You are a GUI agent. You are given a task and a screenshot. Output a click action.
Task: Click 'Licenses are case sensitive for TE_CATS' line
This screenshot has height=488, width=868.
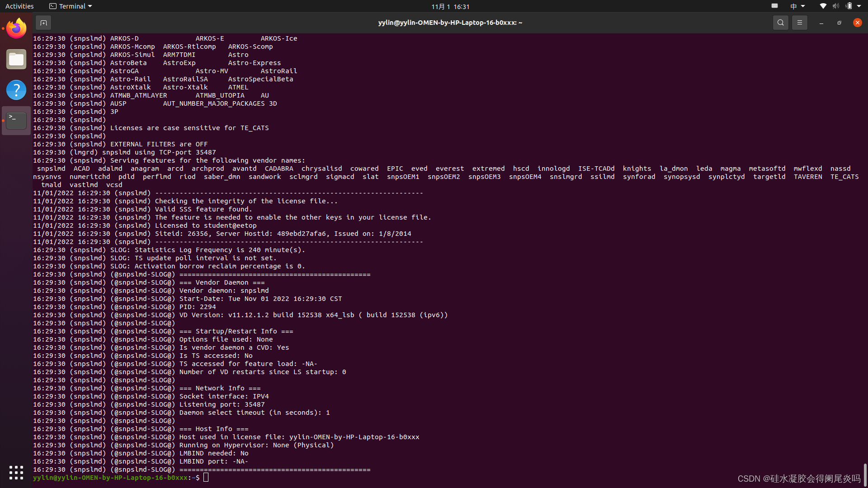(151, 128)
